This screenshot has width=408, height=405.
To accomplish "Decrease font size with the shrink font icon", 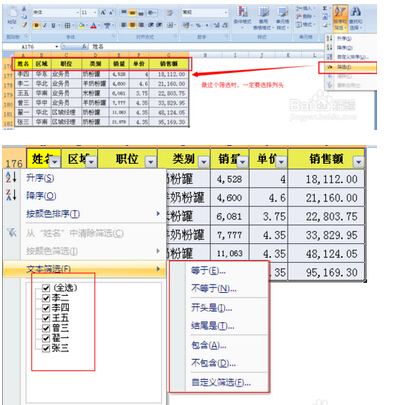I will pyautogui.click(x=111, y=13).
